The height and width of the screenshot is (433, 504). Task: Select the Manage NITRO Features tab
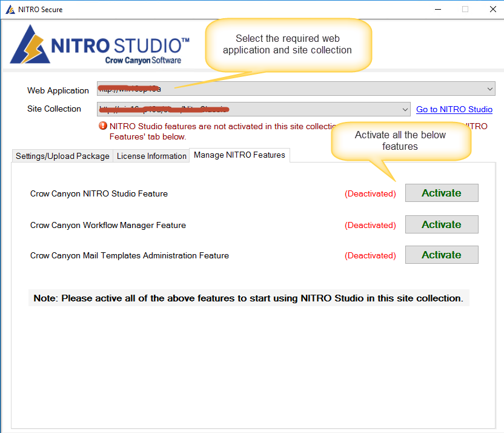tap(240, 155)
